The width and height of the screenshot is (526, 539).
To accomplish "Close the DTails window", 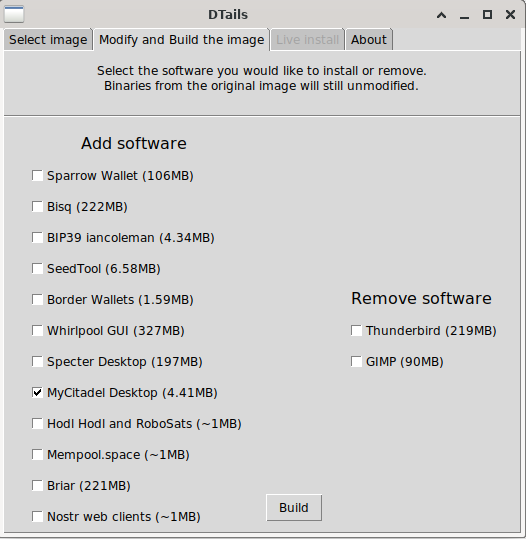I will tap(510, 14).
